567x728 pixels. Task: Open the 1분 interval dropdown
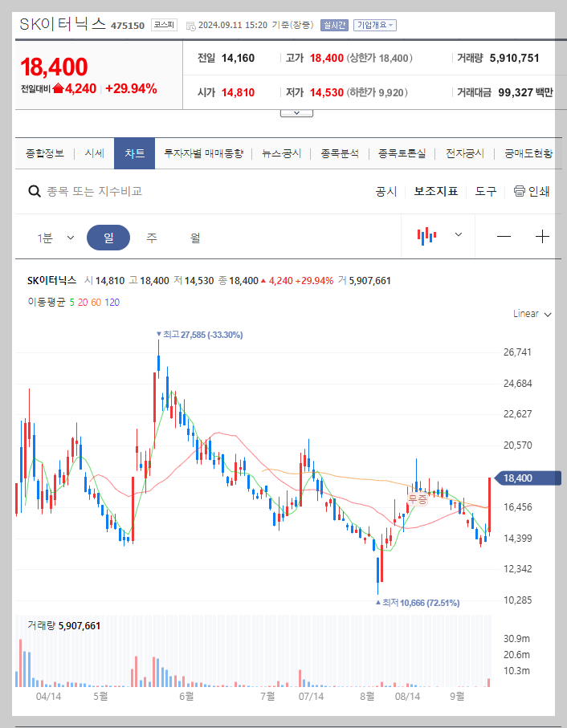(55, 238)
